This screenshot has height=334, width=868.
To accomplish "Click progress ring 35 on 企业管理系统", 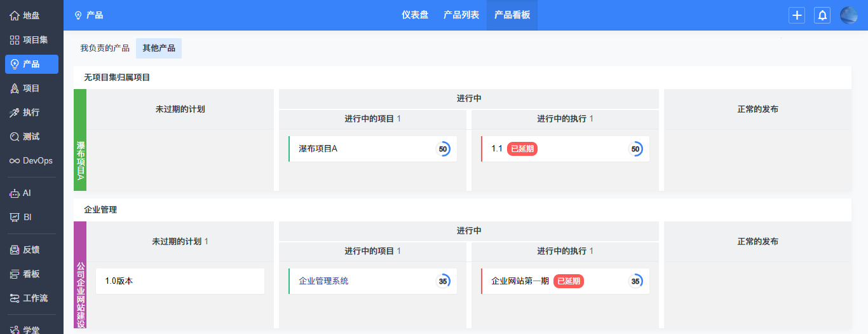I will coord(443,281).
